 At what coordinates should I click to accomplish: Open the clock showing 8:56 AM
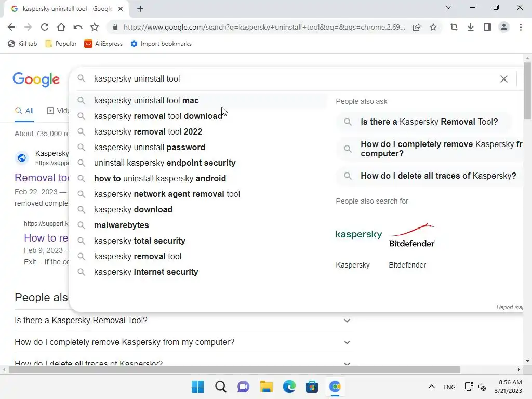click(508, 387)
